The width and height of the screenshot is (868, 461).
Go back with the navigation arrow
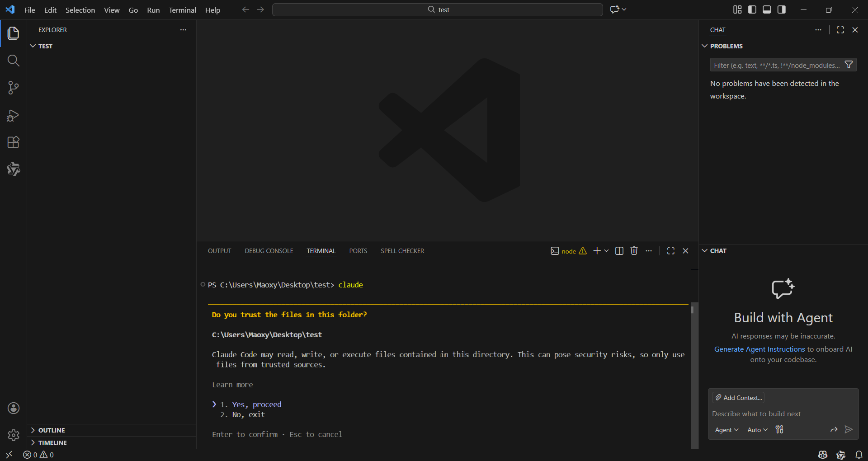245,9
